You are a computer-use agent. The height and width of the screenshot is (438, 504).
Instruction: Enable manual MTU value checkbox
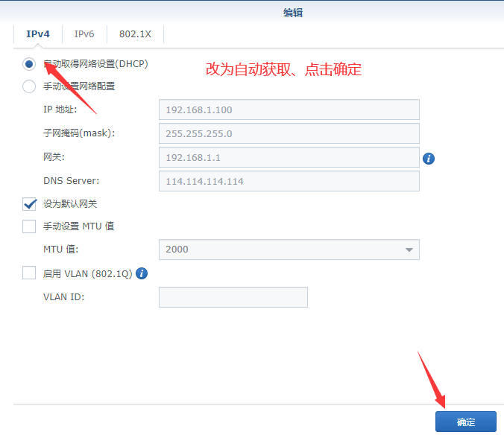click(x=29, y=226)
